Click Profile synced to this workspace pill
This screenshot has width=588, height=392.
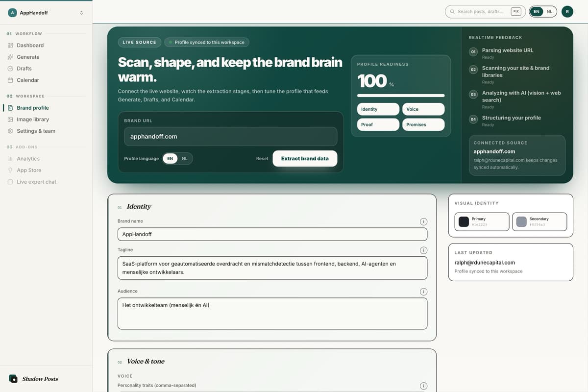click(207, 42)
